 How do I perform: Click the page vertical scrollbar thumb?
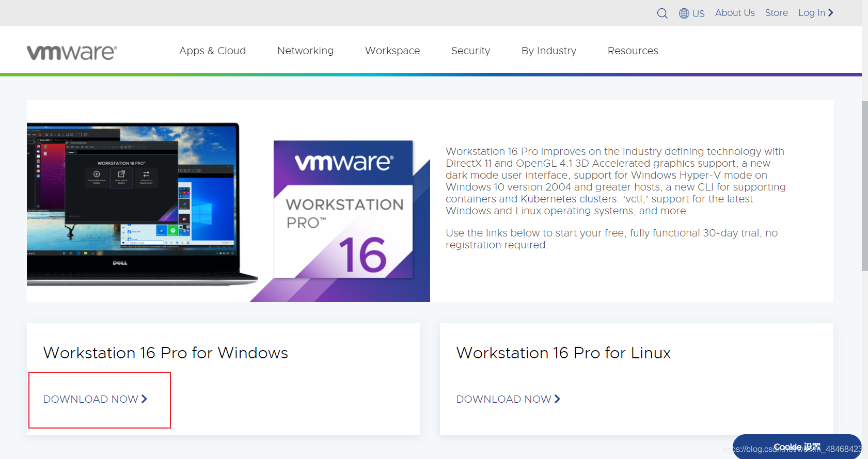pos(864,186)
